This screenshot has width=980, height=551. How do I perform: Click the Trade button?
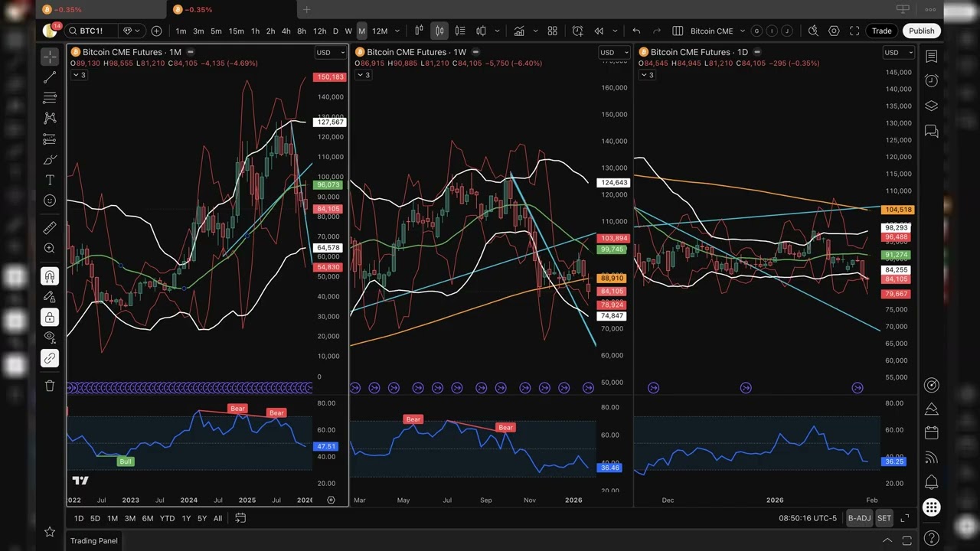tap(881, 31)
